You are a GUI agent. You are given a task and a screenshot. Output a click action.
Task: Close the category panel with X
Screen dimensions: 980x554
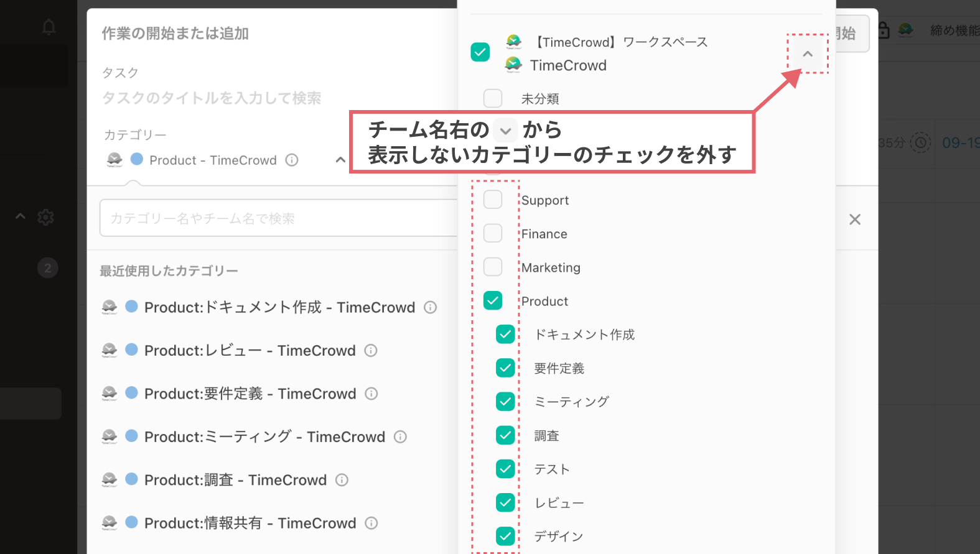tap(855, 219)
